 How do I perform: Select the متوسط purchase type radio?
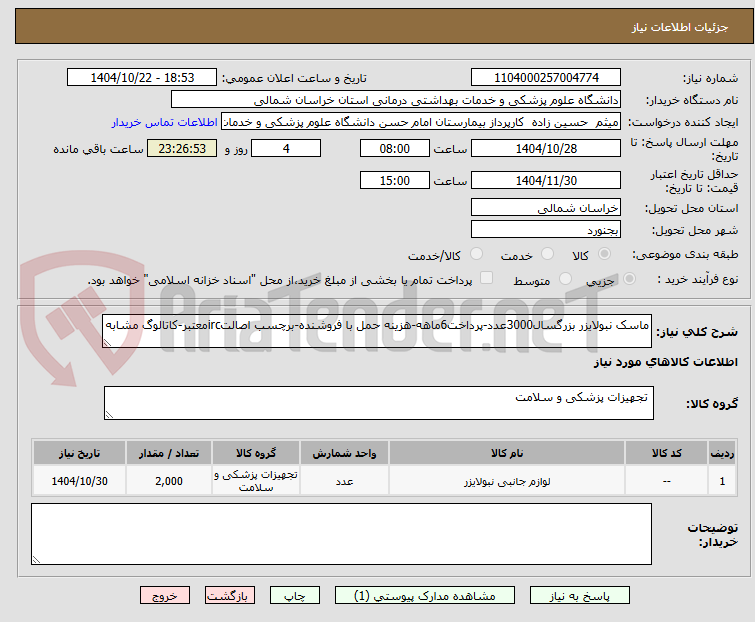(x=565, y=279)
